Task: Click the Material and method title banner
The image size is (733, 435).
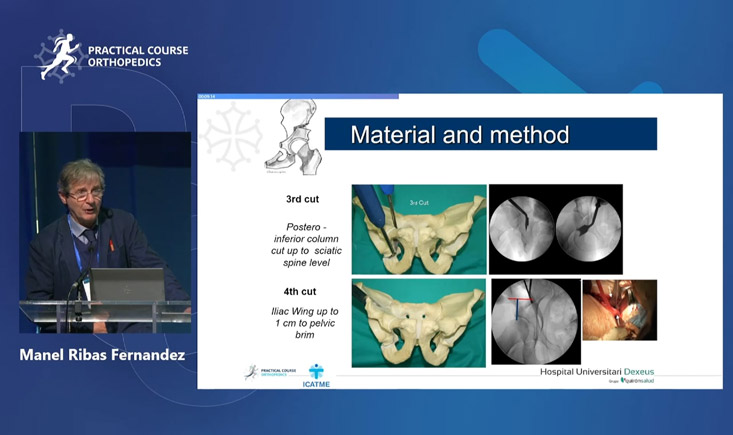Action: click(489, 134)
